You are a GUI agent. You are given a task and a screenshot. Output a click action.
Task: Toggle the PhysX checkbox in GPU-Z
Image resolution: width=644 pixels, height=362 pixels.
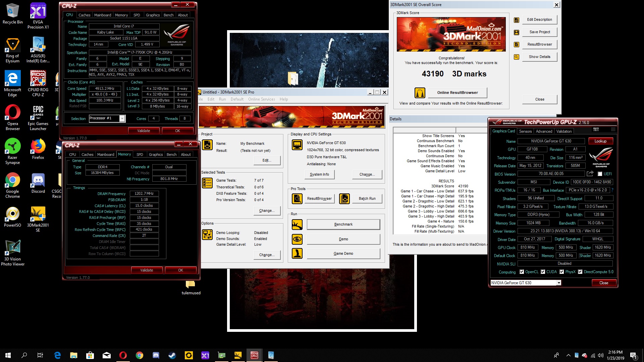tap(561, 272)
